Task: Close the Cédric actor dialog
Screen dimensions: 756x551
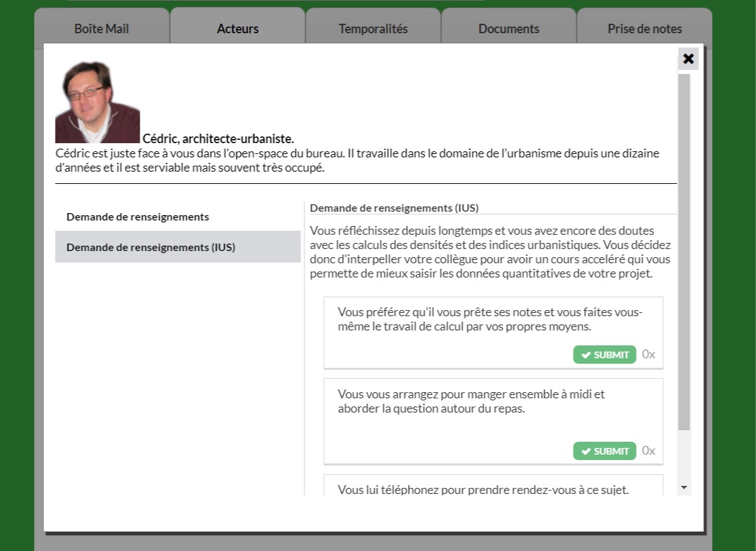Action: [688, 59]
